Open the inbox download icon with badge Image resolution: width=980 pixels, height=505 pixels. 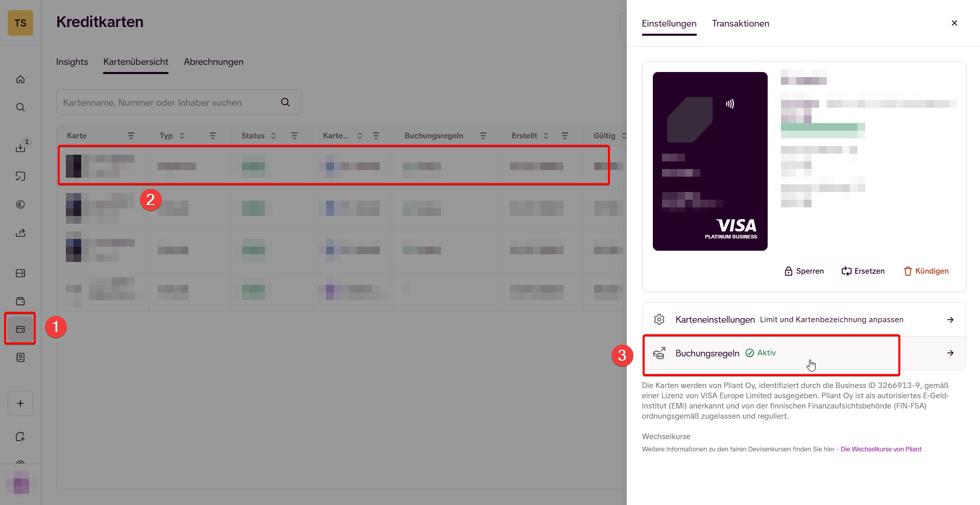[21, 147]
